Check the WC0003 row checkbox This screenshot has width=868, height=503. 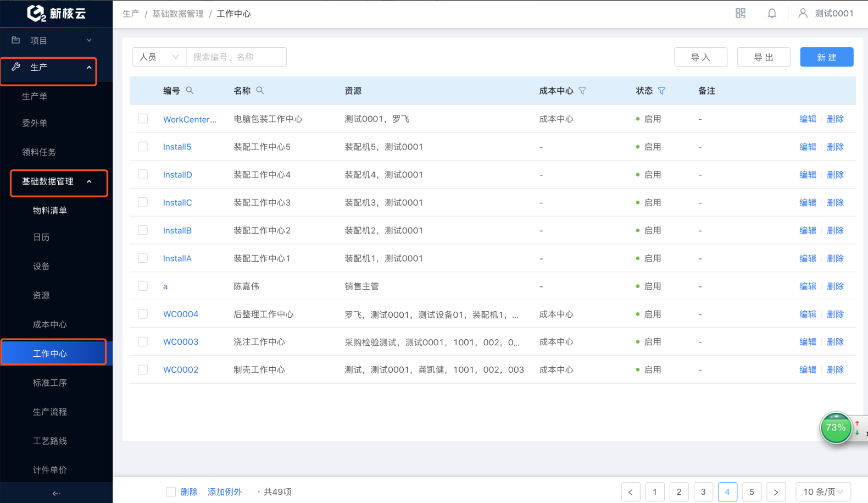[x=143, y=341]
